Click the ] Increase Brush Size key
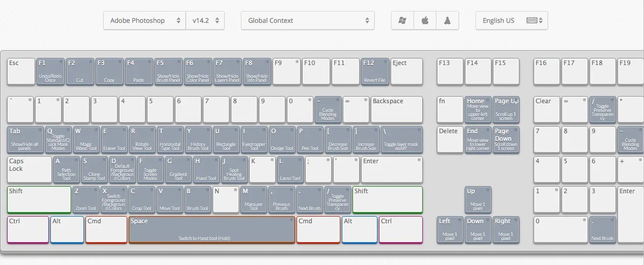 pos(366,140)
